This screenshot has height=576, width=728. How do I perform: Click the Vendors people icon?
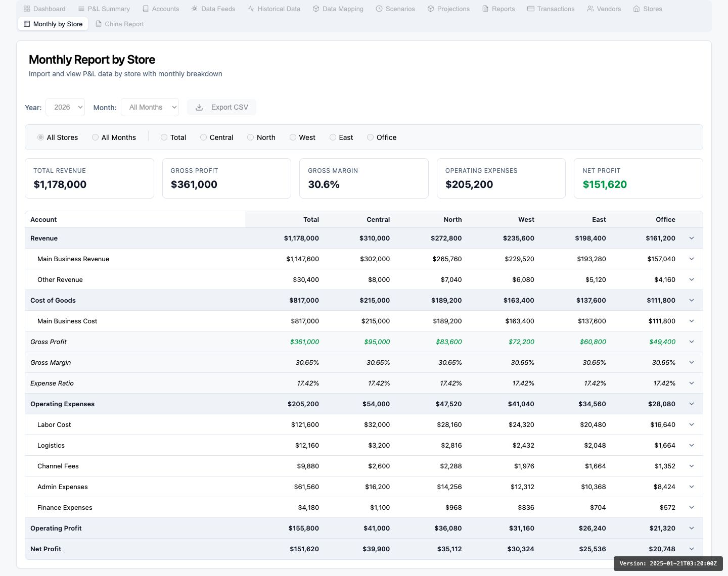tap(590, 9)
